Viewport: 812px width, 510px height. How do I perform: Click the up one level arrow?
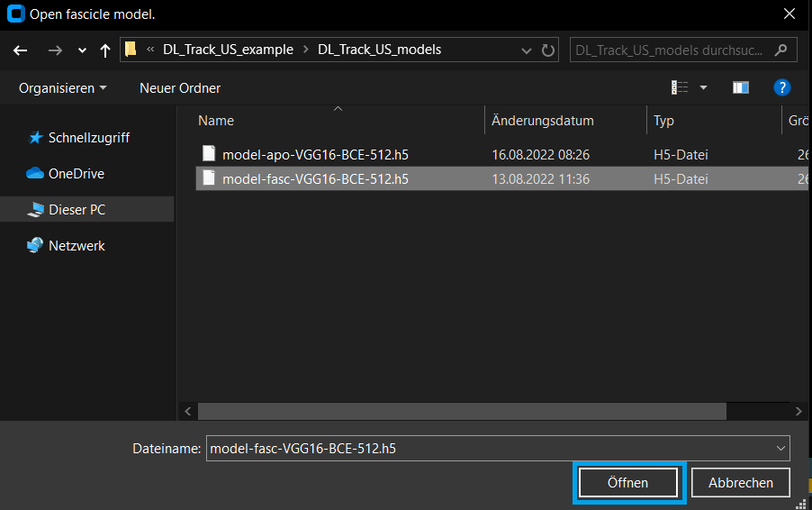(105, 50)
